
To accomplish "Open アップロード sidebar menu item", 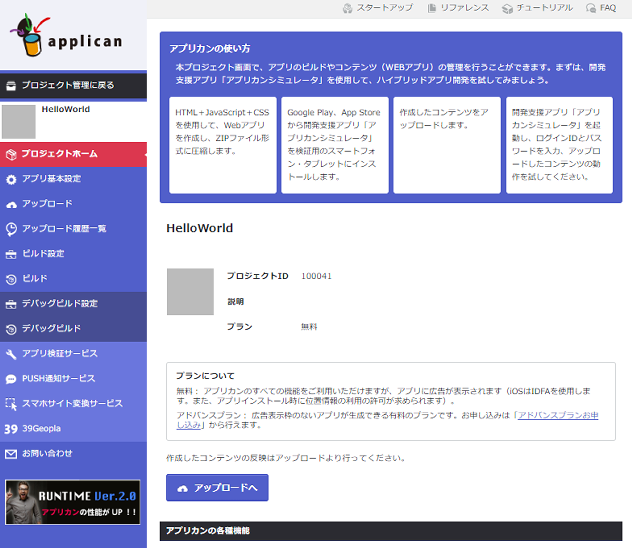I will [73, 204].
